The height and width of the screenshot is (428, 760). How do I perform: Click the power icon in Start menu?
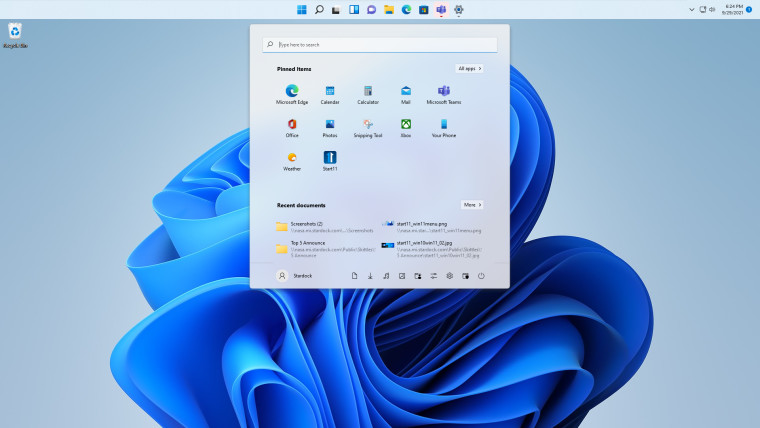[x=481, y=276]
